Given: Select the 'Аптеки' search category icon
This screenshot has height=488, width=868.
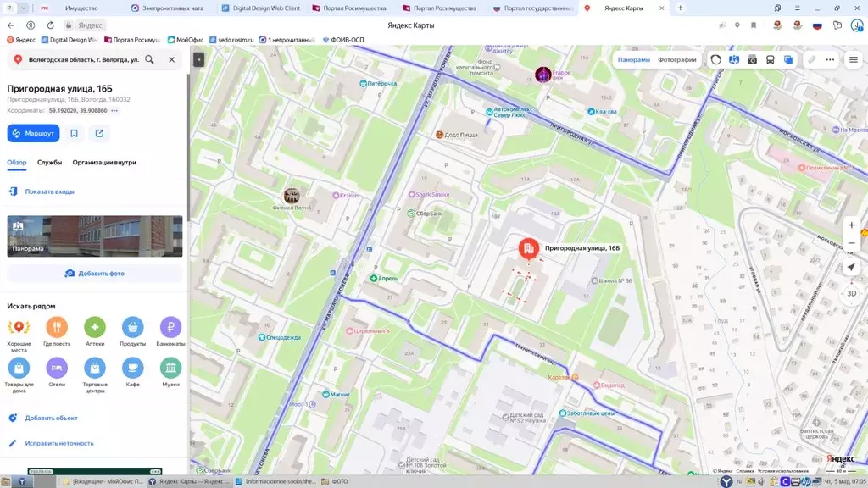Looking at the screenshot, I should pyautogui.click(x=94, y=326).
